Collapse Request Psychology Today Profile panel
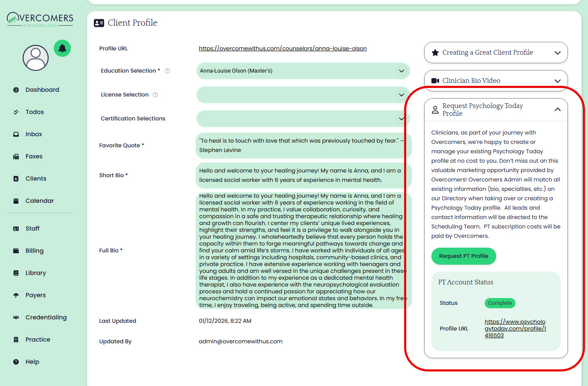 click(x=496, y=110)
